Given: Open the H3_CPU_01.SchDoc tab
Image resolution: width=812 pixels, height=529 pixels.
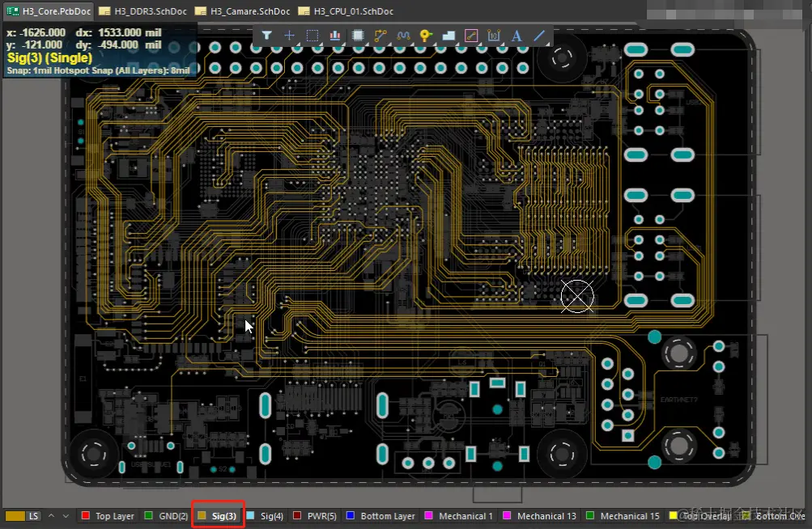Looking at the screenshot, I should (346, 11).
